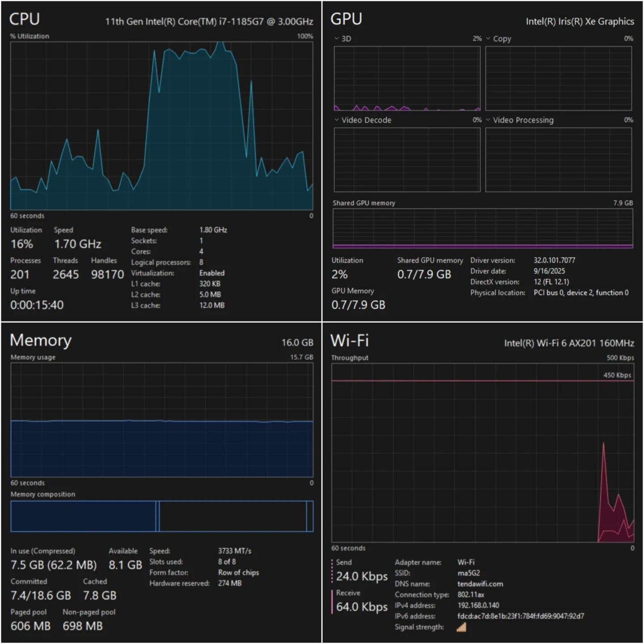Click the CPU % Utilization graph

(x=161, y=126)
